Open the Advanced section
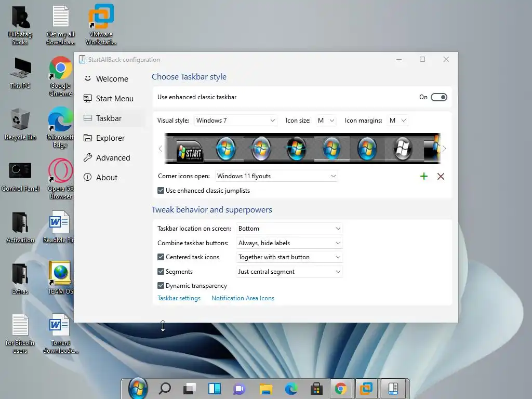Image resolution: width=532 pixels, height=399 pixels. [112, 158]
